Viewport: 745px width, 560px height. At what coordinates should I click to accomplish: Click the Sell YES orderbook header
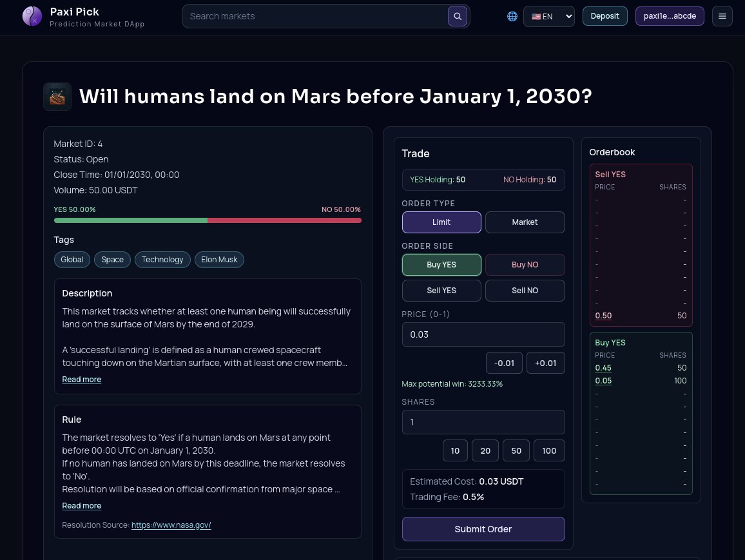(610, 175)
